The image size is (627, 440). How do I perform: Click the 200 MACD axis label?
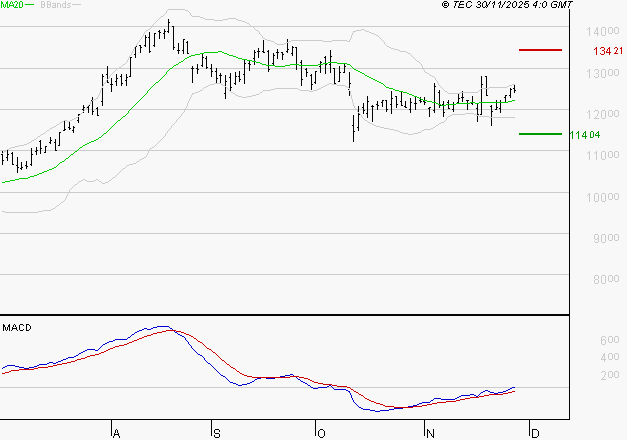pos(610,375)
